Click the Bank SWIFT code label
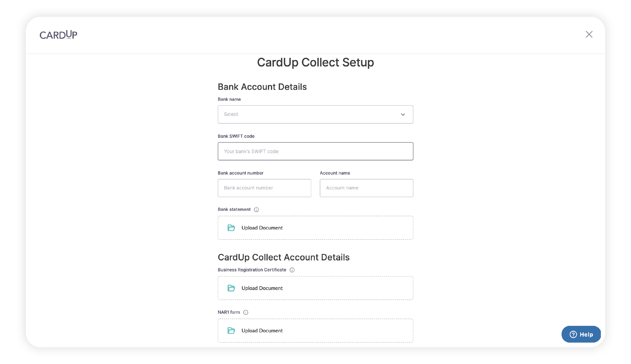Image resolution: width=631 pixels, height=364 pixels. click(x=236, y=136)
